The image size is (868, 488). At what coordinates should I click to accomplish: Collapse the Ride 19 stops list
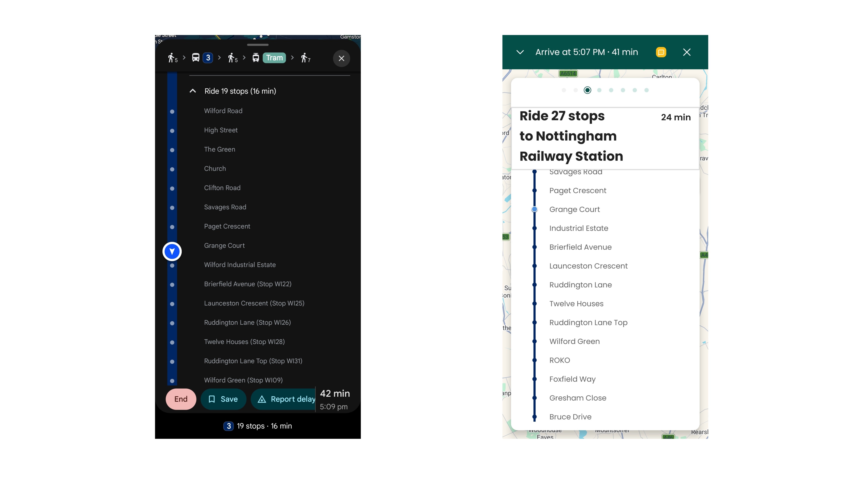(x=193, y=91)
